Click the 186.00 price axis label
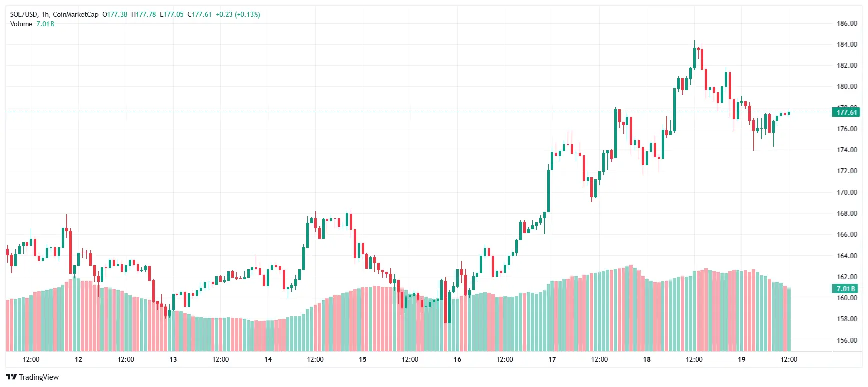Image resolution: width=868 pixels, height=387 pixels. (847, 23)
